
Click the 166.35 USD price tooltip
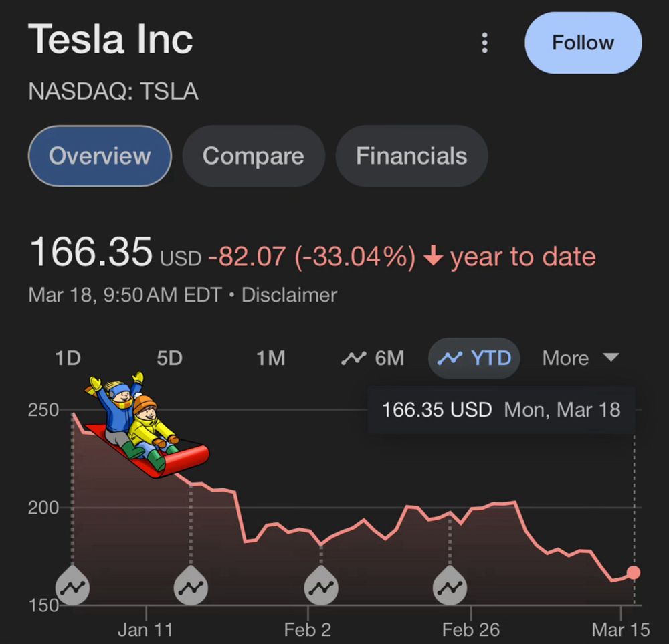click(501, 410)
